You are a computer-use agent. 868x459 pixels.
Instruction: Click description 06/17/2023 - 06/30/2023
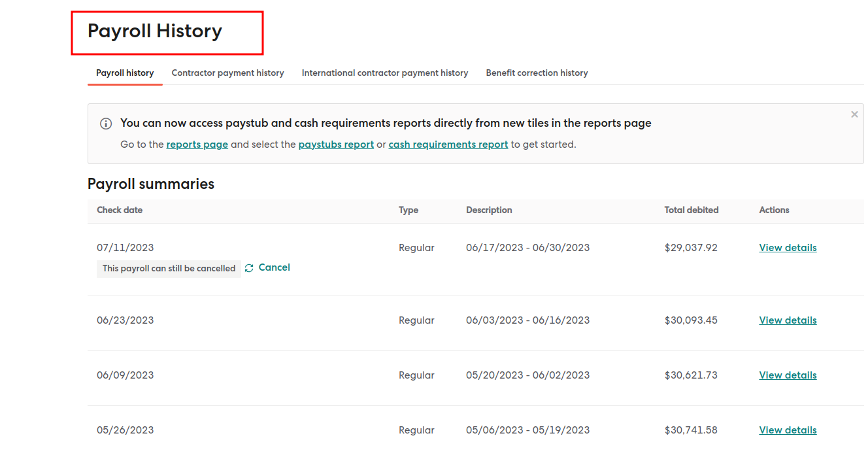point(527,248)
